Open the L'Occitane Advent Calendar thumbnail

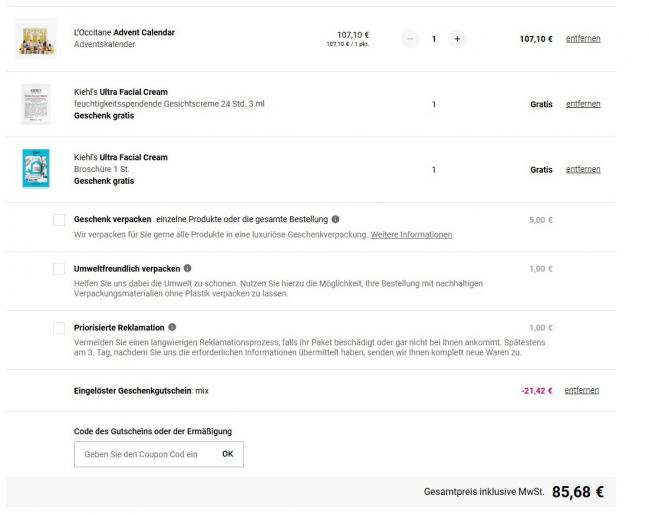36,39
